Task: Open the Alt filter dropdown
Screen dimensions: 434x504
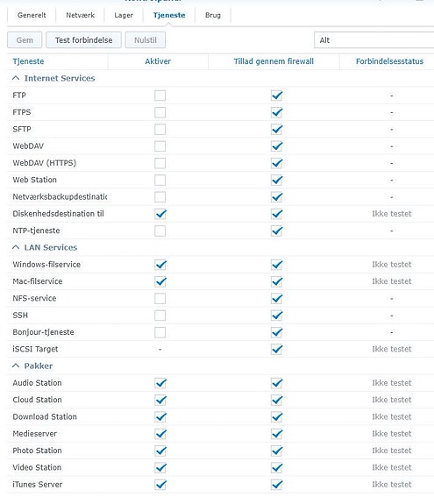Action: pos(374,40)
